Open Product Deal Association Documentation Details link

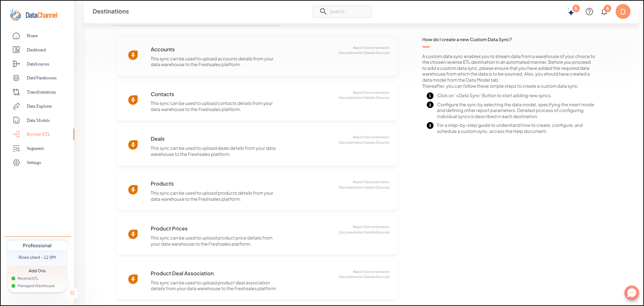364,277
